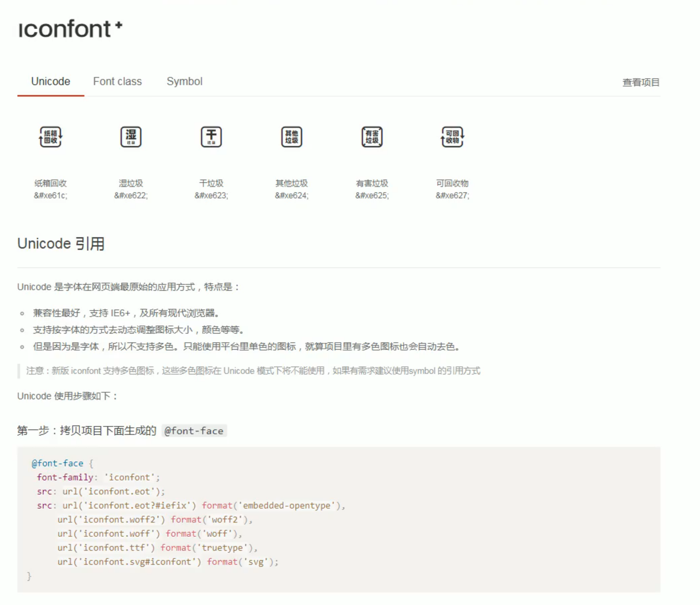Image resolution: width=700 pixels, height=605 pixels.
Task: Click the code &#xe625; under 有害垃圾
Action: tap(372, 195)
